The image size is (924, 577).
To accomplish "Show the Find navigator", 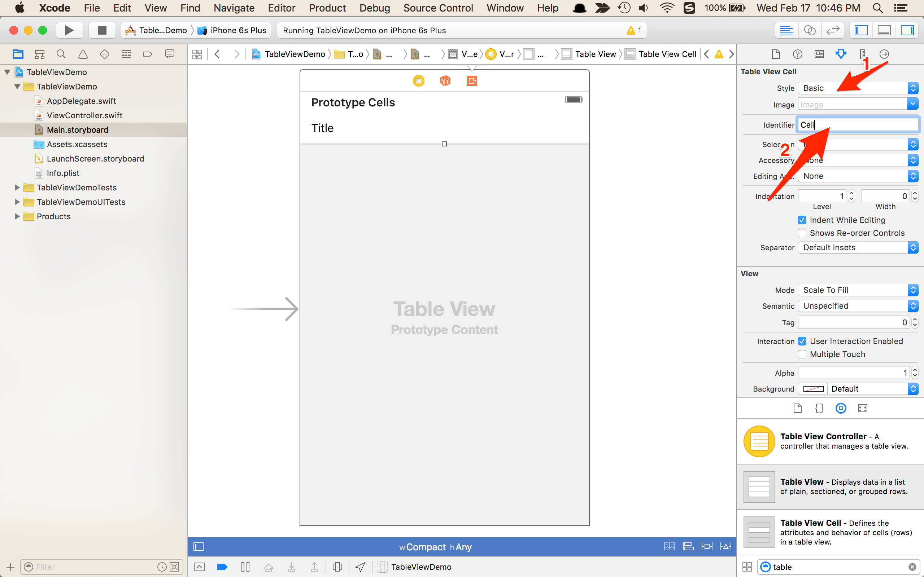I will (61, 54).
